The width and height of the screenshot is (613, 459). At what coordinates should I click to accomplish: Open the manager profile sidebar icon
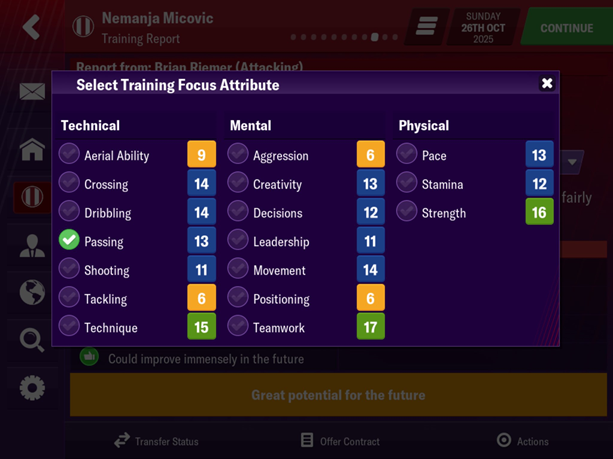pos(32,246)
